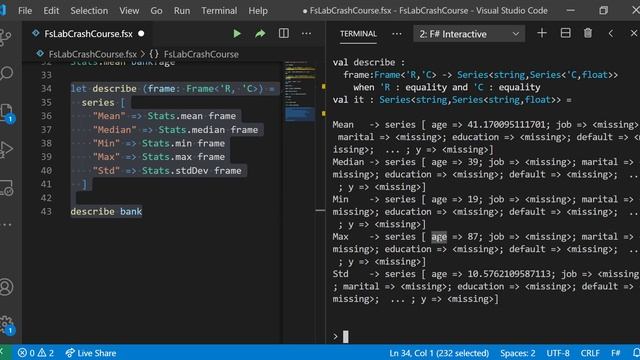
Task: Open Manage gear in activity bar
Action: (x=7, y=325)
